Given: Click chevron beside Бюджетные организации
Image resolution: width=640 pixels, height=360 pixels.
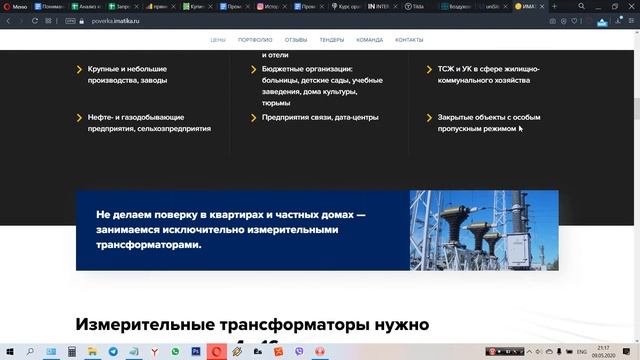Looking at the screenshot, I should point(253,69).
